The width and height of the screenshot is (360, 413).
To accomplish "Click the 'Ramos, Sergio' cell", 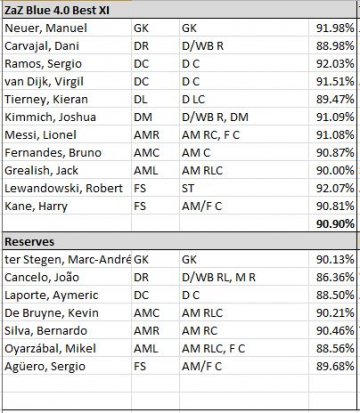I will [67, 63].
